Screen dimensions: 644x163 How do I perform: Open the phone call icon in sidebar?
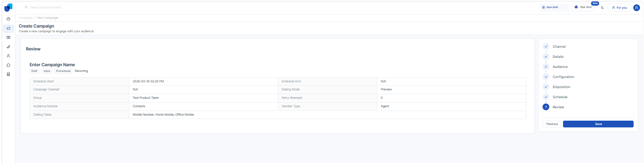(x=8, y=47)
